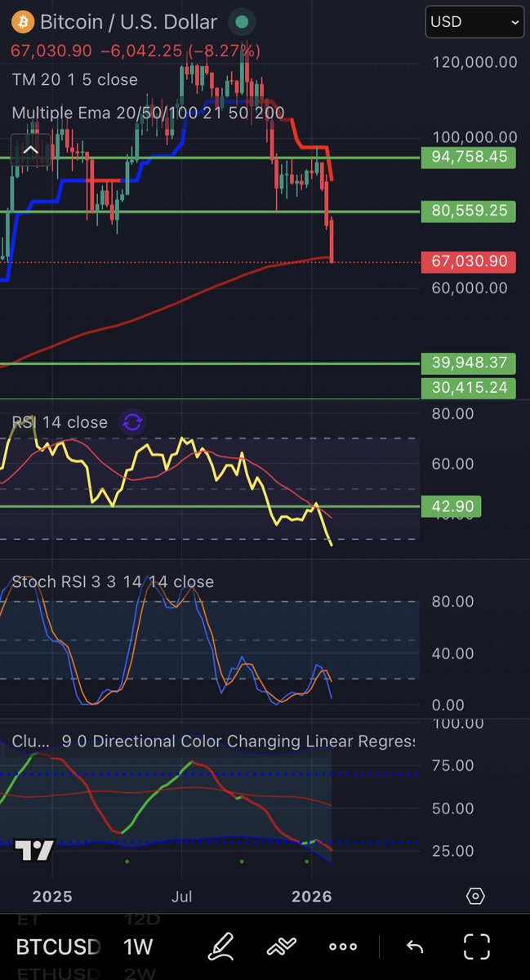Image resolution: width=530 pixels, height=980 pixels.
Task: Collapse indicator legend with chevron button
Action: [x=30, y=150]
